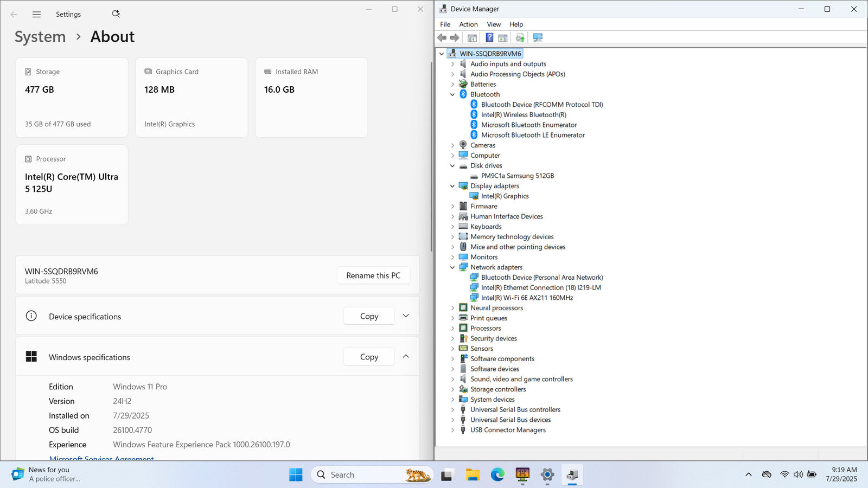Viewport: 868px width, 488px height.
Task: Click the Settings search icon
Action: pyautogui.click(x=116, y=14)
